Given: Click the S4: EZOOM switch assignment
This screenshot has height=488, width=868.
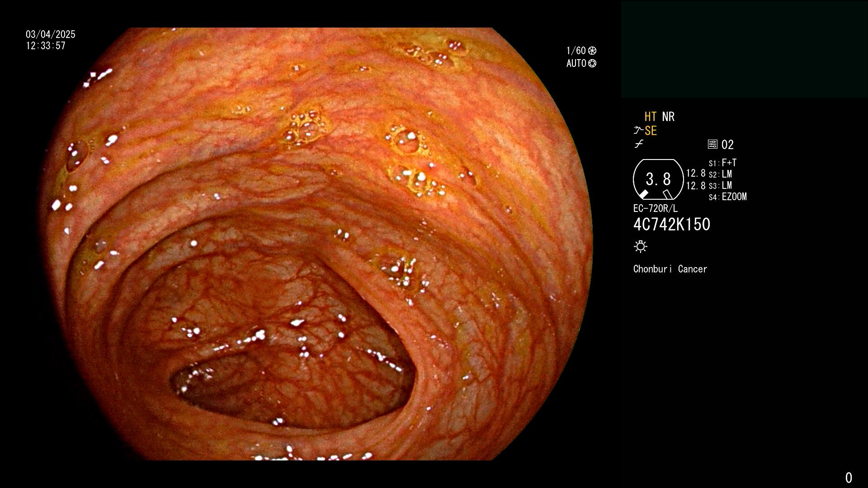Looking at the screenshot, I should point(728,197).
